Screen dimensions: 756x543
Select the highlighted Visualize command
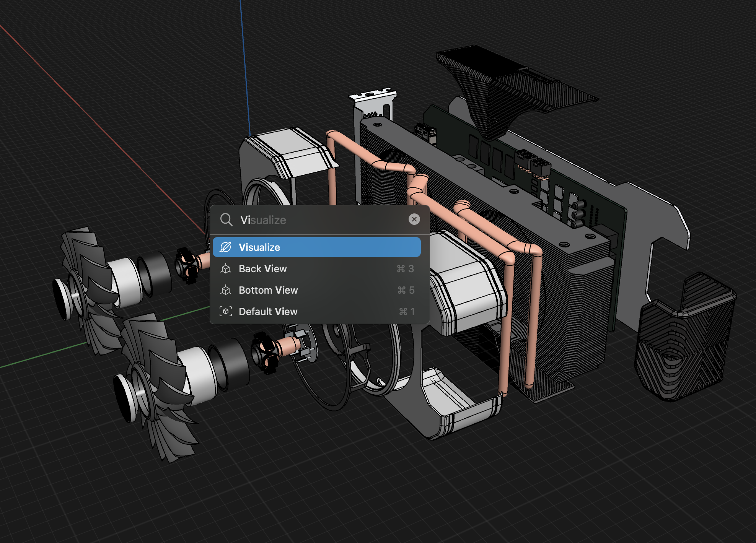(x=316, y=247)
